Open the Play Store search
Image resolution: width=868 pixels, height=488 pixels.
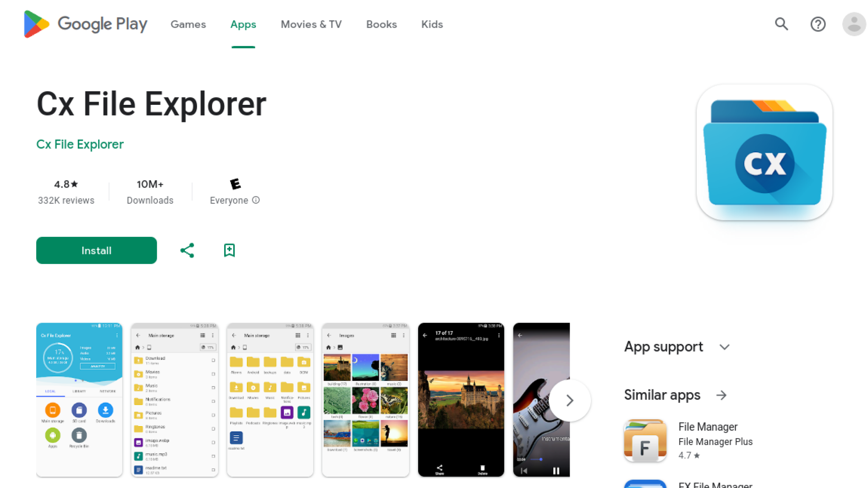pos(782,24)
